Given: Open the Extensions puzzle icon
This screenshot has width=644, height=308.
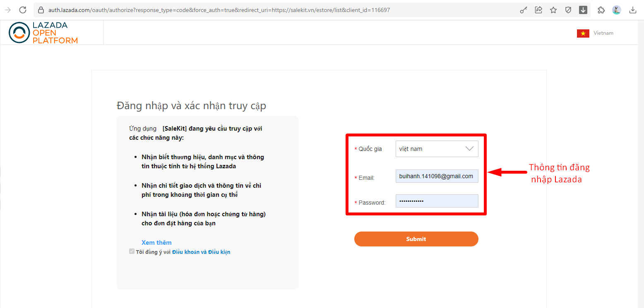Looking at the screenshot, I should pyautogui.click(x=601, y=10).
